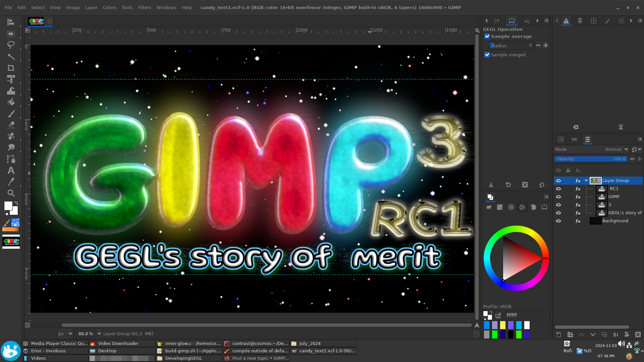The image size is (644, 362).
Task: Open the colors dock tab menu
Action: (x=546, y=197)
